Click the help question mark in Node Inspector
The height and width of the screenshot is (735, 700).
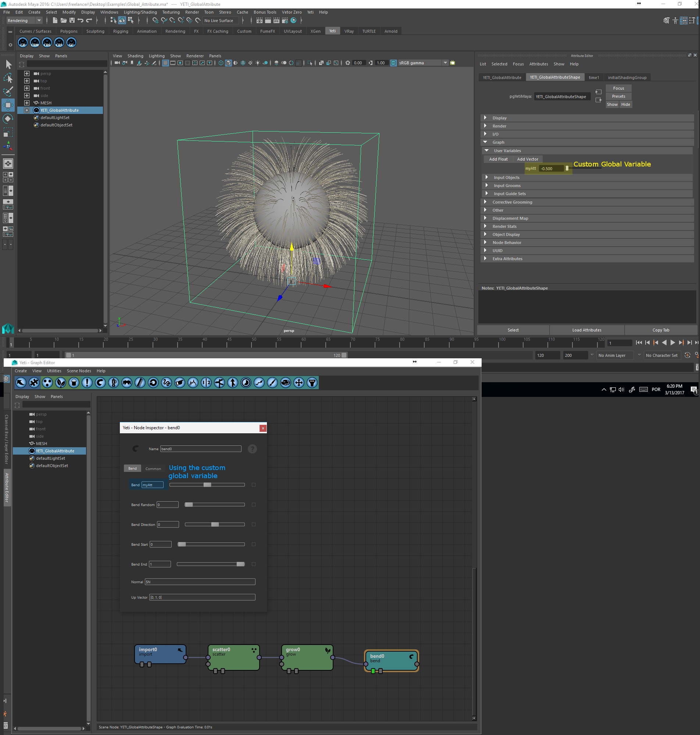click(252, 449)
